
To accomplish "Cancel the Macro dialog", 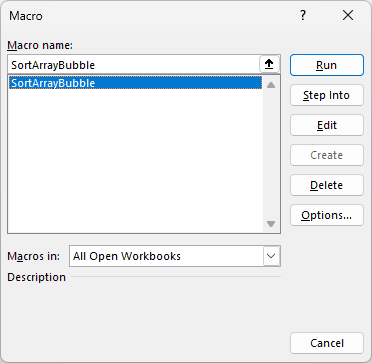I will pos(327,343).
